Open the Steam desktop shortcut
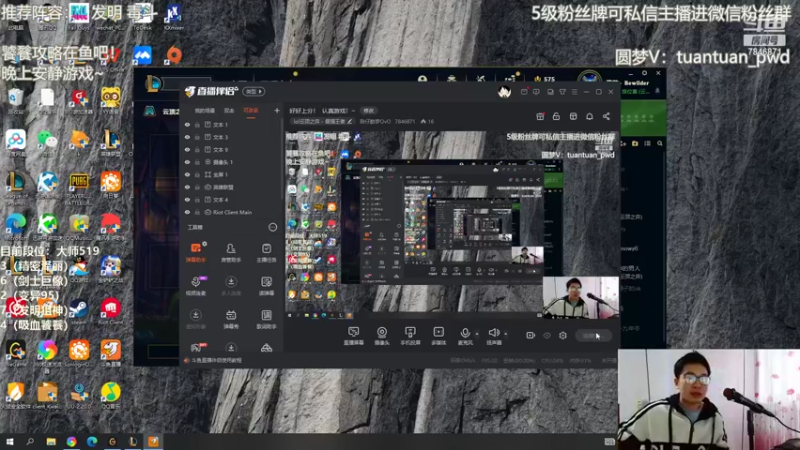The height and width of the screenshot is (450, 800). 79,312
